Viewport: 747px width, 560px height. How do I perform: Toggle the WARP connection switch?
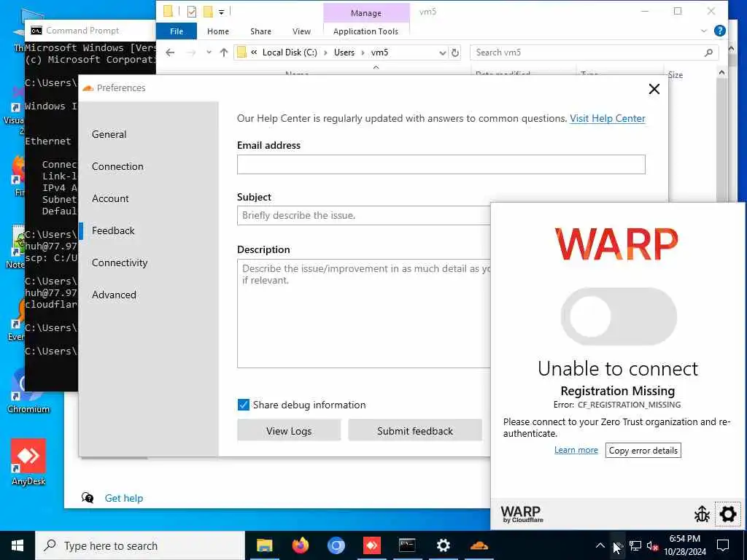(x=619, y=316)
